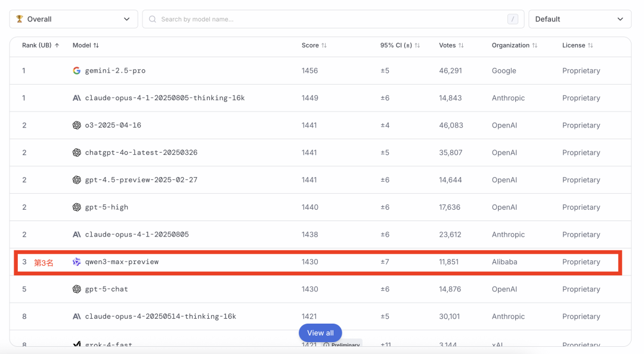Click Google logo next to gemini-2.5-pro
The height and width of the screenshot is (354, 644).
pos(77,71)
